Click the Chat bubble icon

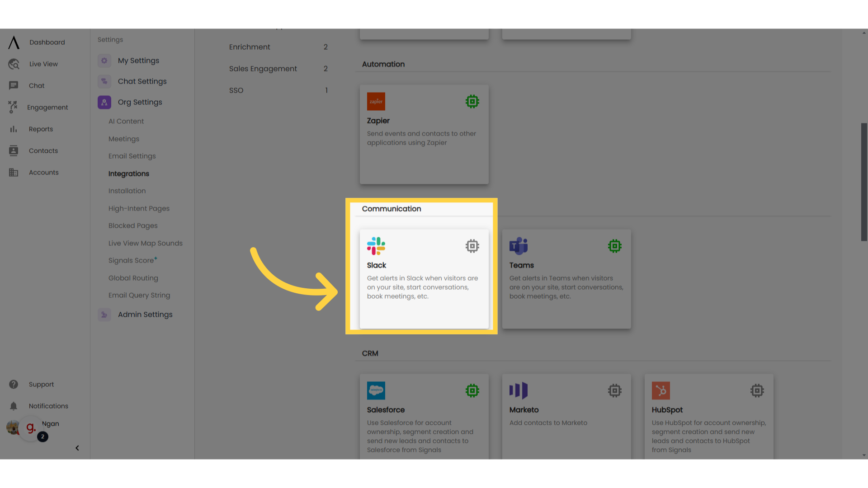pyautogui.click(x=14, y=85)
